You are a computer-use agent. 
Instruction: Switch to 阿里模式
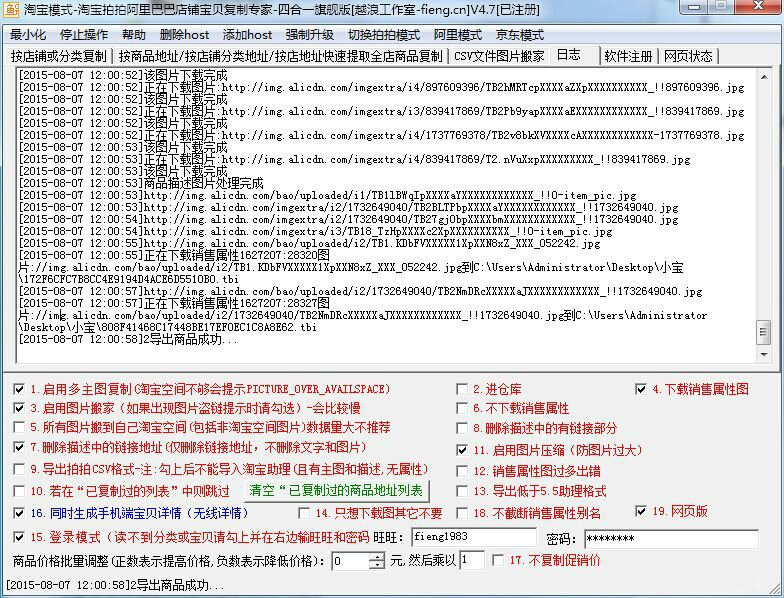[x=458, y=34]
